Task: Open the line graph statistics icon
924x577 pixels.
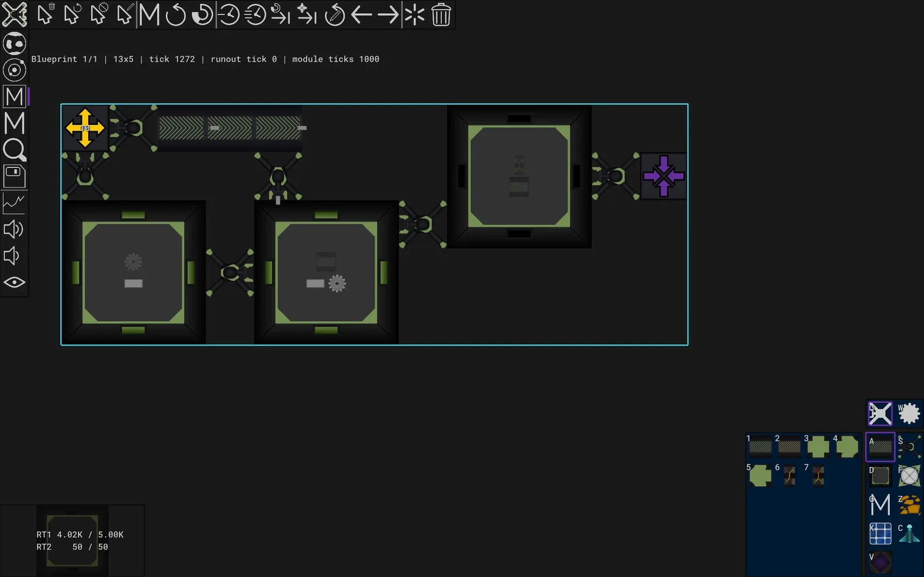Action: pos(14,203)
